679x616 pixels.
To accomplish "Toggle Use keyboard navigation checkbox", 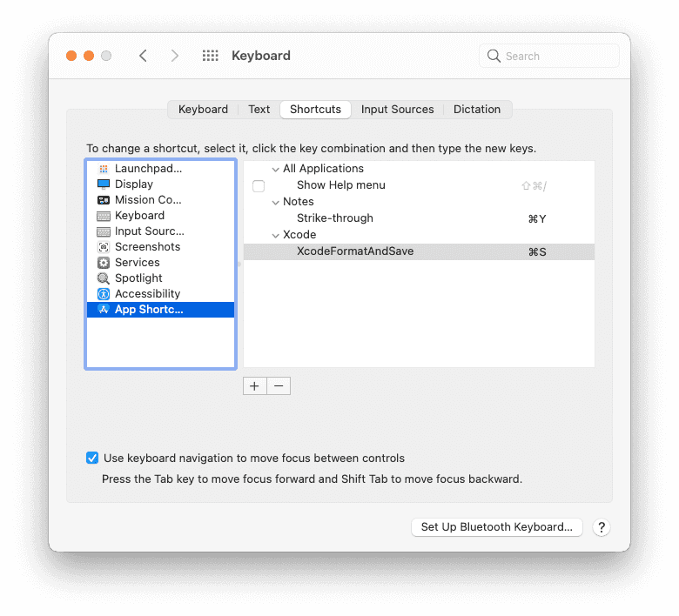I will (x=92, y=459).
